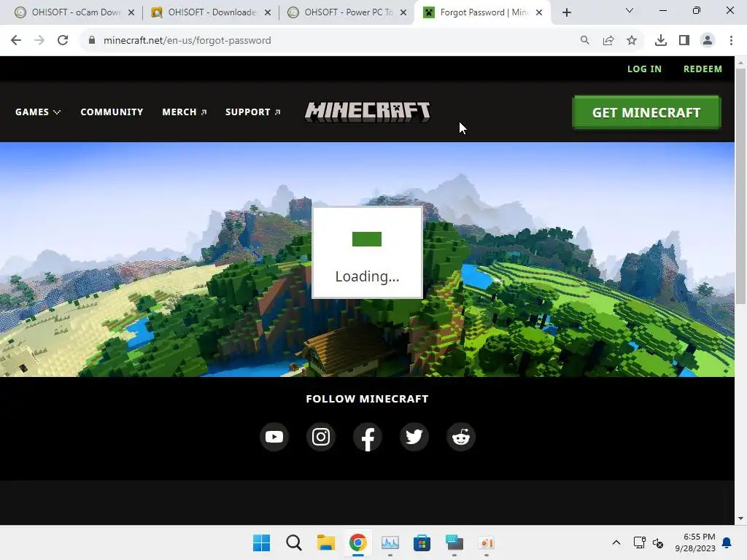
Task: Close the oCam Download tab
Action: pyautogui.click(x=131, y=13)
